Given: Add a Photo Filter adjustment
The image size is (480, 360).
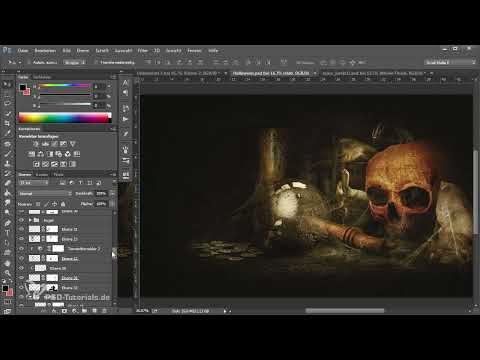Looking at the screenshot, I should click(59, 154).
